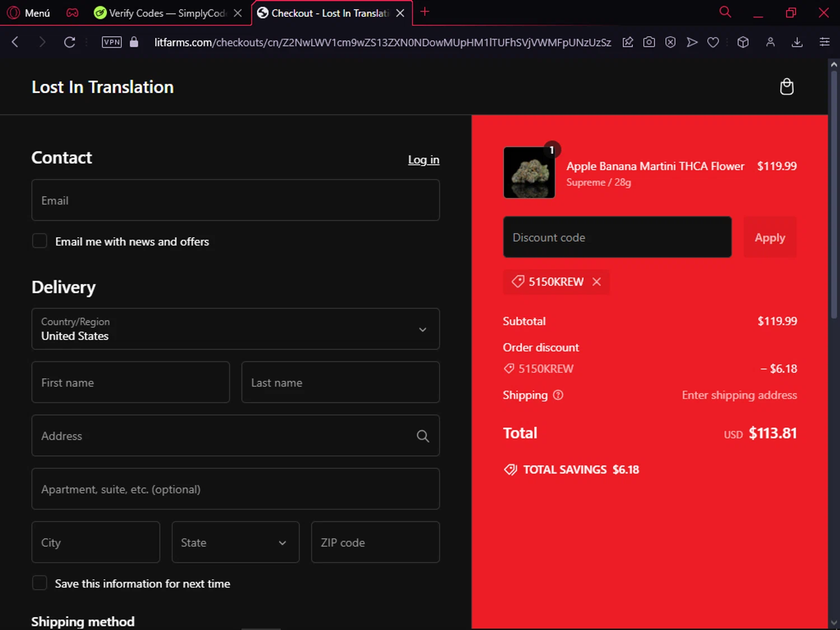Image resolution: width=840 pixels, height=630 pixels.
Task: Remove the 5150KREW discount code tag
Action: (x=597, y=282)
